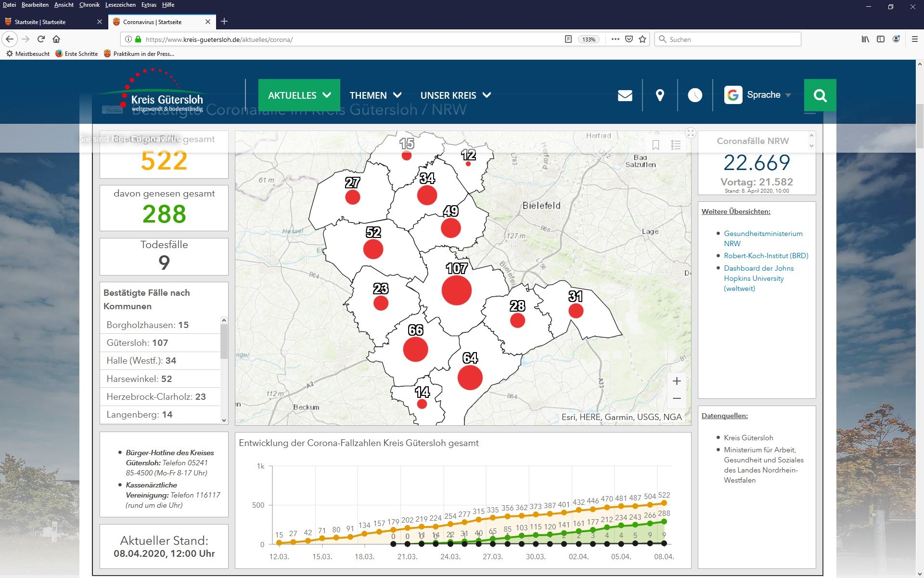Zoom out on the map
Viewport: 924px width, 578px height.
[x=677, y=398]
